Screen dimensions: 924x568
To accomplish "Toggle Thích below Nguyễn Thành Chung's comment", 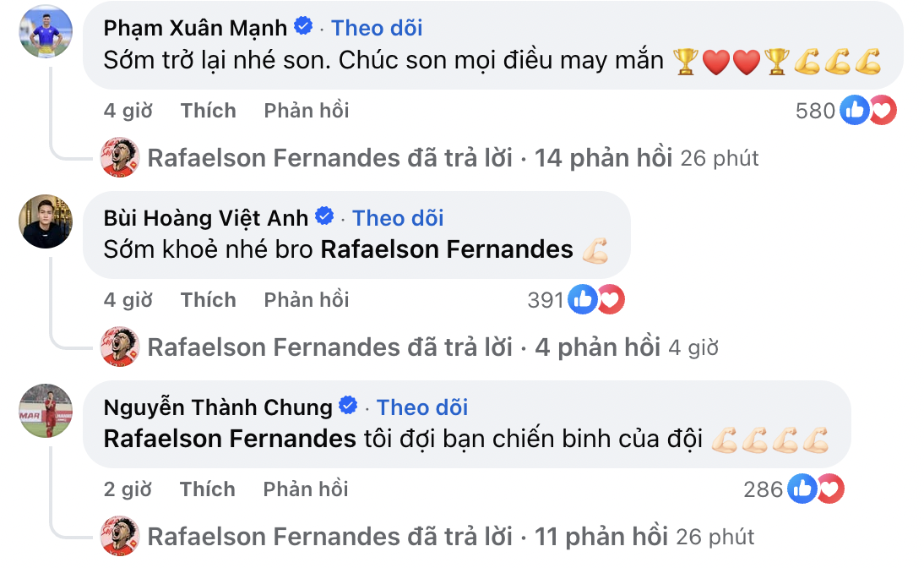I will pos(208,489).
